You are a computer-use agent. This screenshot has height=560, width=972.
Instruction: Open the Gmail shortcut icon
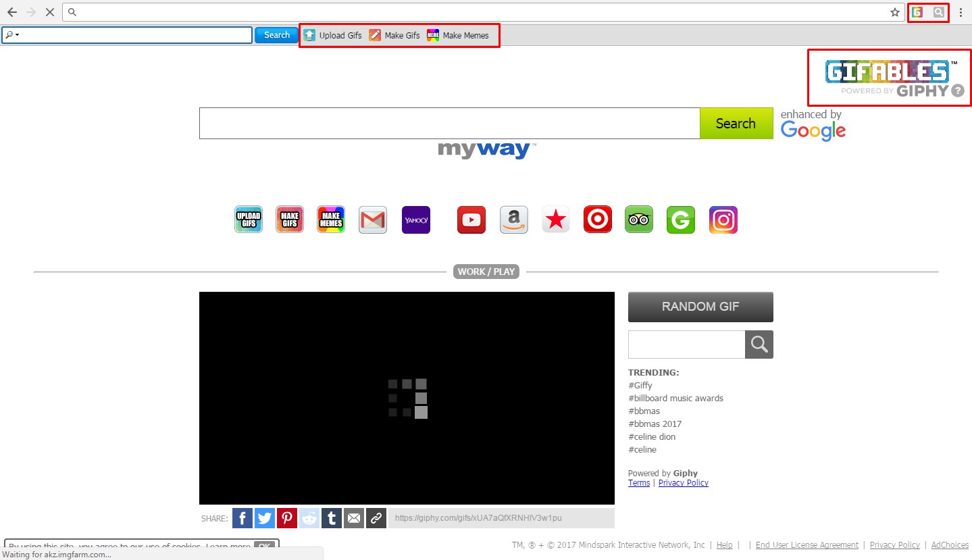click(x=373, y=220)
